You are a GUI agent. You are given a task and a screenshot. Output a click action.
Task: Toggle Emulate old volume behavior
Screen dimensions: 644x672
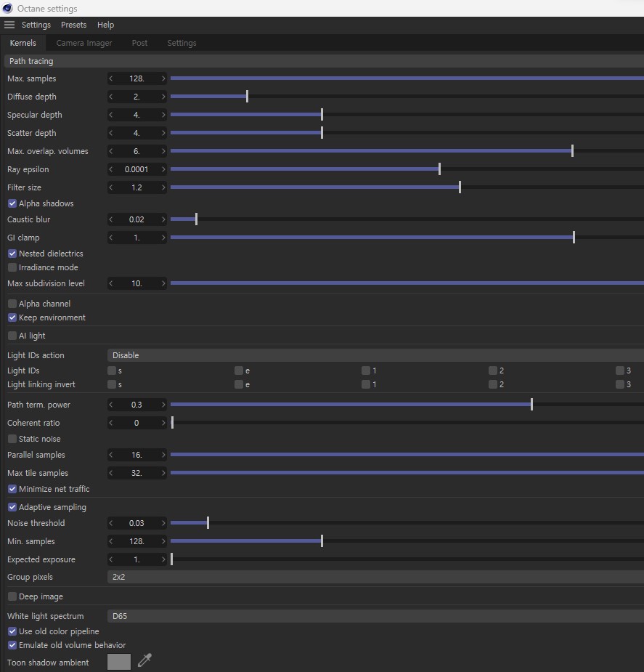point(12,645)
